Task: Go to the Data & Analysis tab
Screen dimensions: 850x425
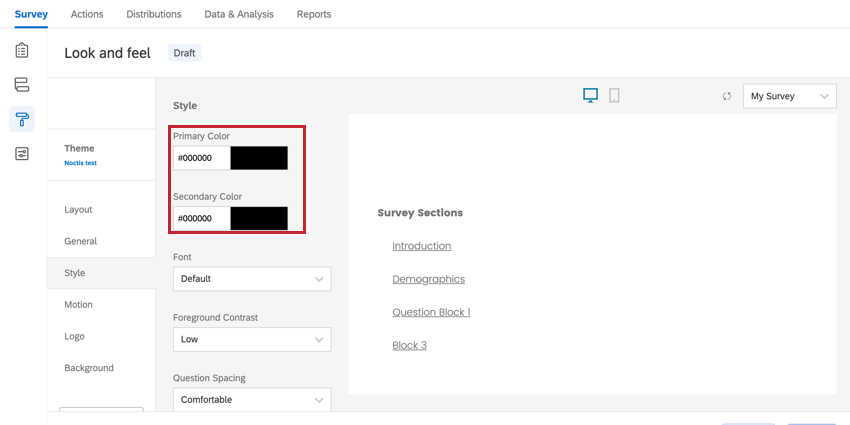Action: [239, 14]
